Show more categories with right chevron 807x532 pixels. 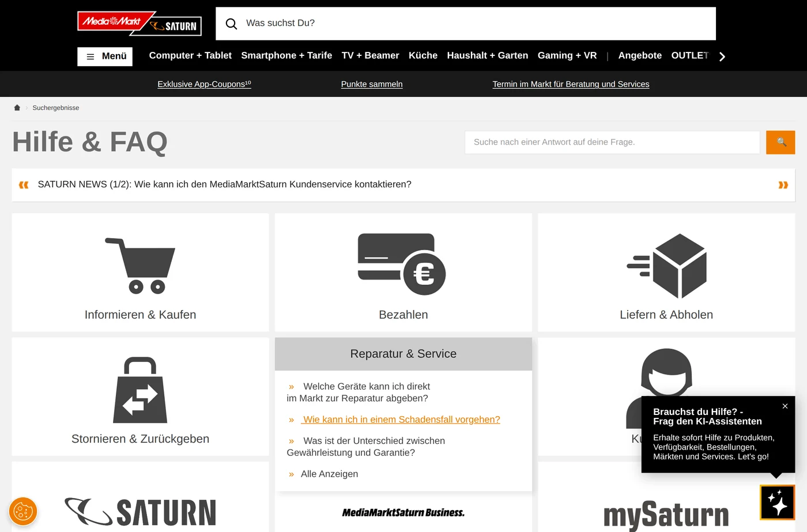click(722, 56)
